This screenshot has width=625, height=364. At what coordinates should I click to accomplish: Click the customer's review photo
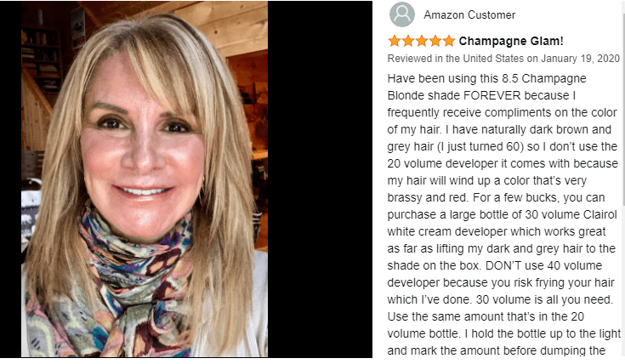145,179
